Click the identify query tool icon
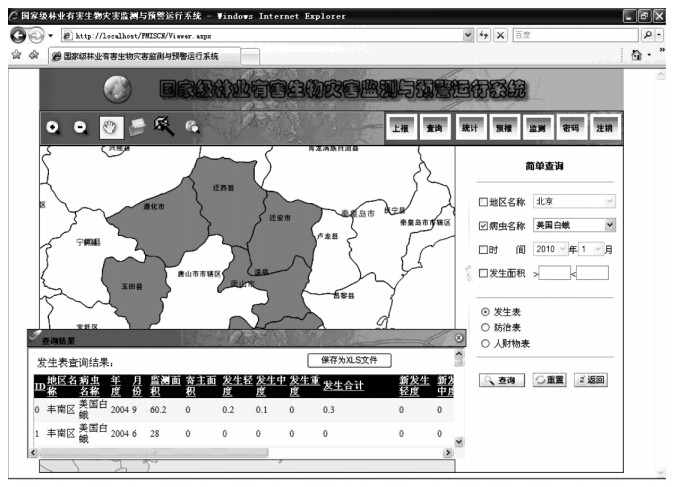Screen dimensions: 673x487 (163, 126)
